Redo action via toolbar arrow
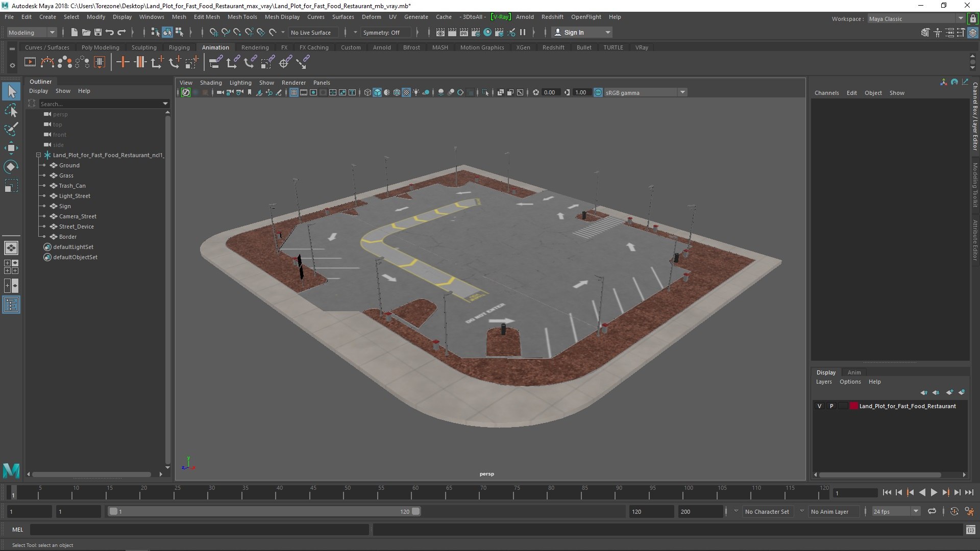This screenshot has height=551, width=980. [x=121, y=33]
